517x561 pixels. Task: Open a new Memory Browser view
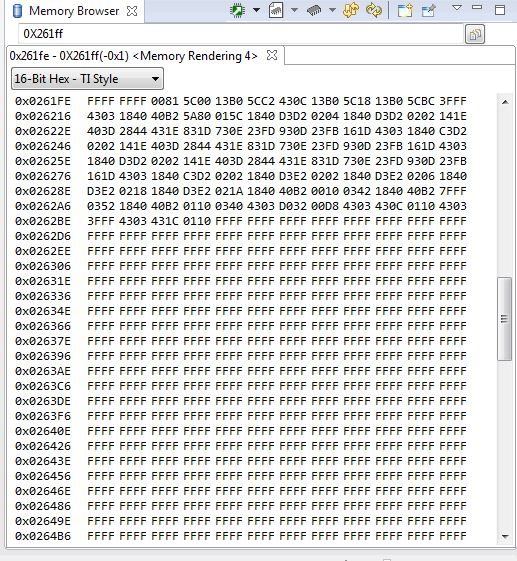(405, 11)
